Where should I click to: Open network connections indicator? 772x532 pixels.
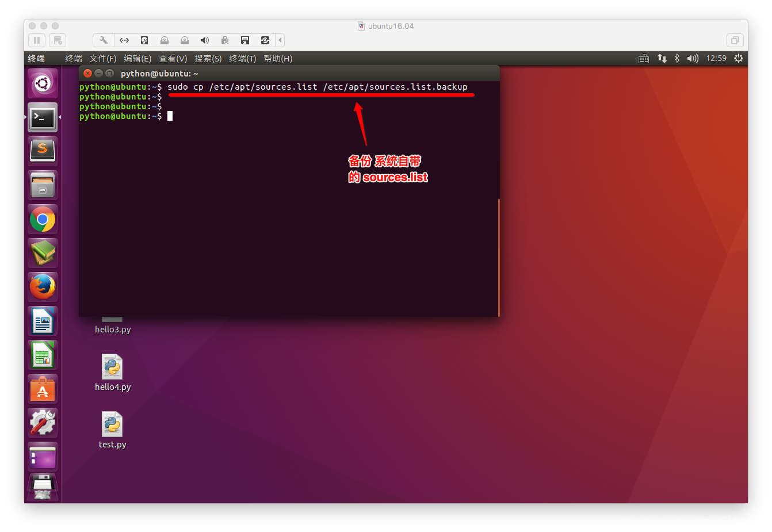[662, 59]
